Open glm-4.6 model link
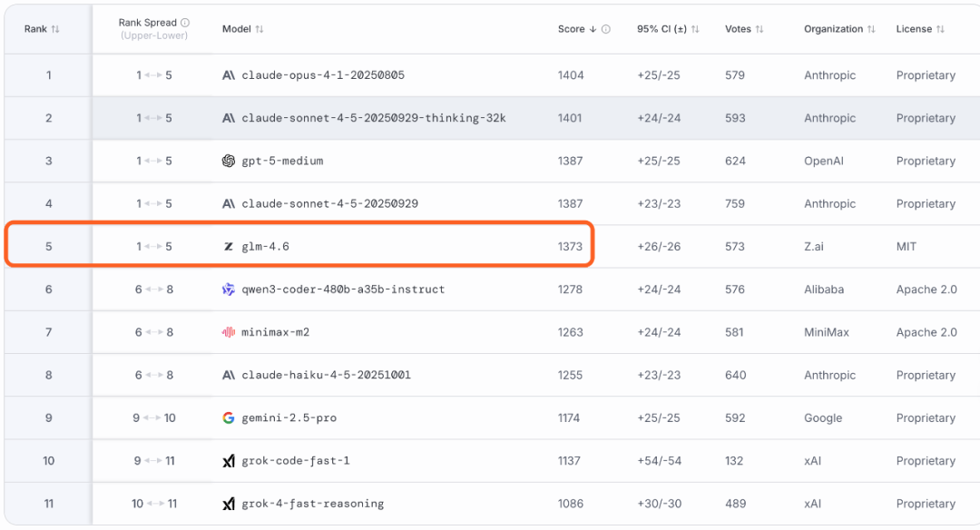Screen dimensions: 980x530 [x=266, y=247]
